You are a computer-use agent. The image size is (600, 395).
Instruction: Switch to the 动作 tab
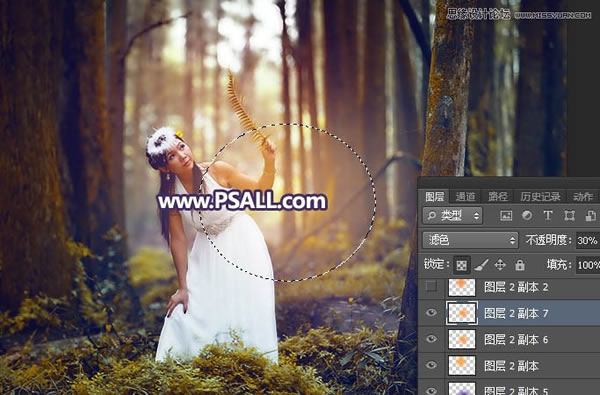[583, 197]
